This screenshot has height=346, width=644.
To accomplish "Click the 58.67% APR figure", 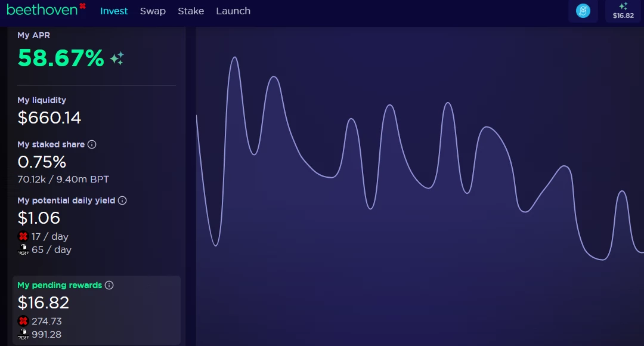I will (61, 58).
